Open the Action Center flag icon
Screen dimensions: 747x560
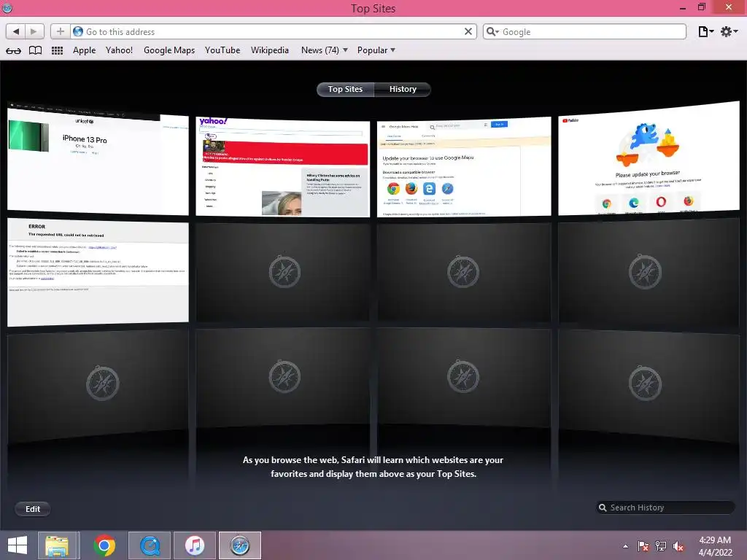[x=643, y=546]
